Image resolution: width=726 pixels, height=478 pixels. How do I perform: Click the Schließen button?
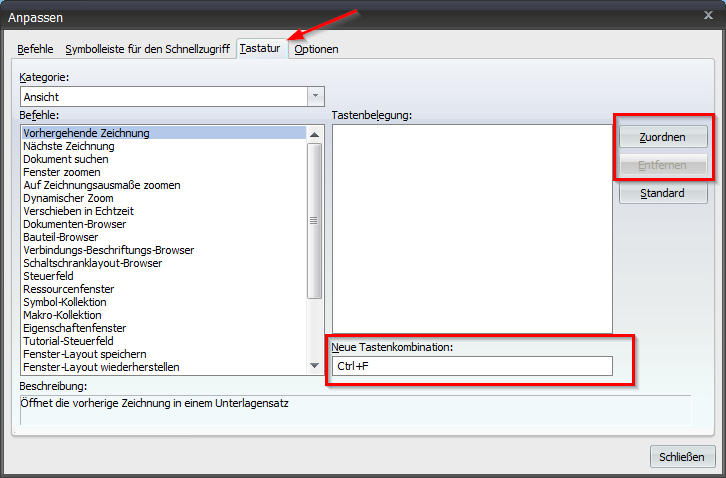coord(682,457)
